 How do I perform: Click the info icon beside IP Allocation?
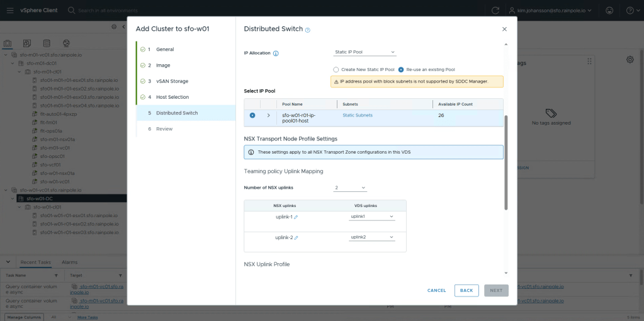276,53
